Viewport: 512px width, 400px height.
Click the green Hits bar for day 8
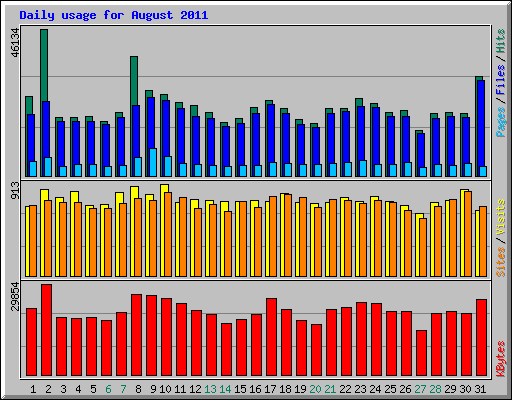[134, 81]
